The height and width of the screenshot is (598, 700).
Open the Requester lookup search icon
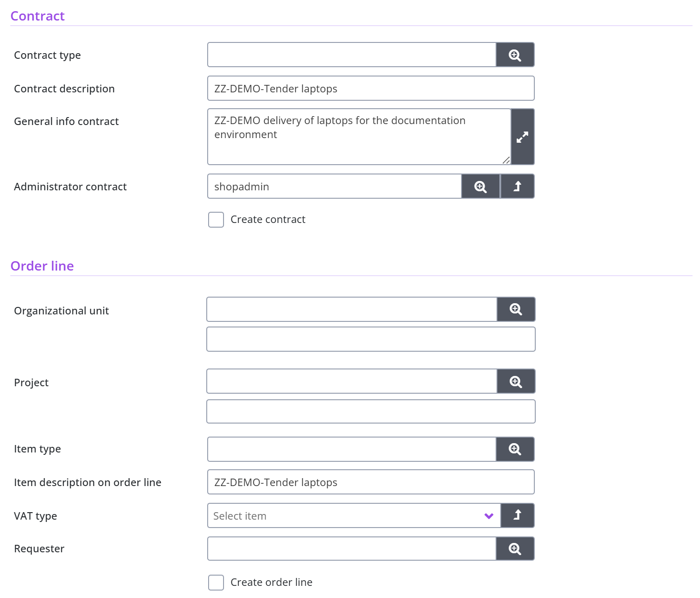515,549
